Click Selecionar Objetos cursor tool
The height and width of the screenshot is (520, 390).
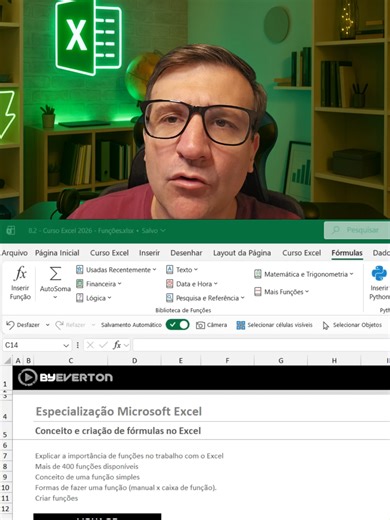point(352,325)
